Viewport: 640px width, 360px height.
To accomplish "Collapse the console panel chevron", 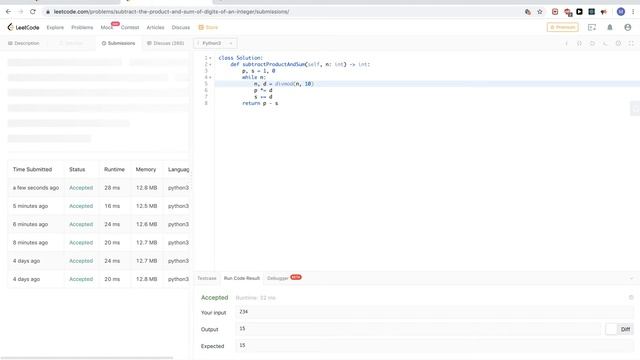I will (x=631, y=278).
